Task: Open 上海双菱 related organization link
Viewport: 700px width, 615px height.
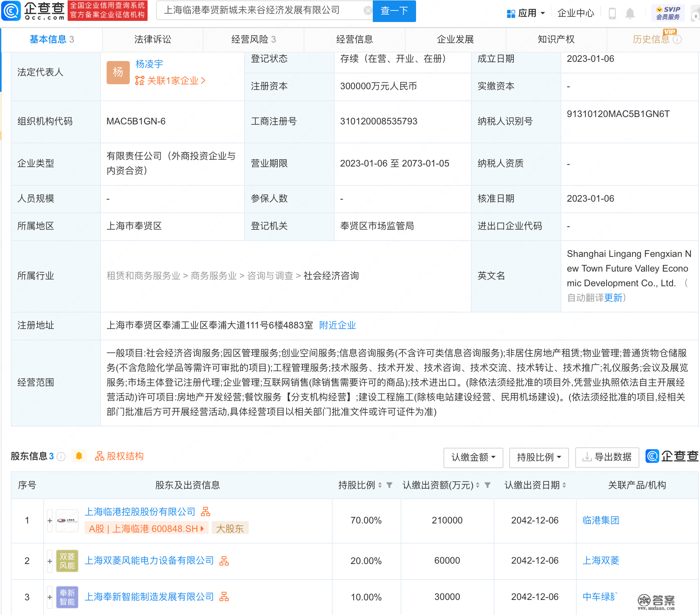Action: point(601,561)
